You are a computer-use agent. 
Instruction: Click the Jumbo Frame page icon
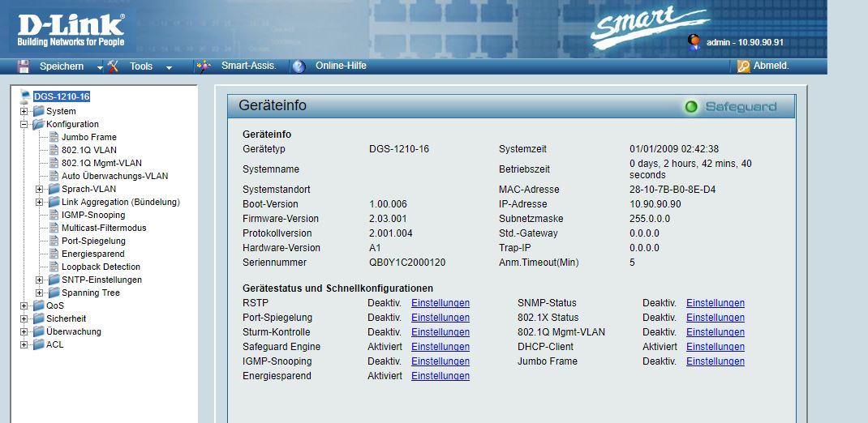[54, 137]
